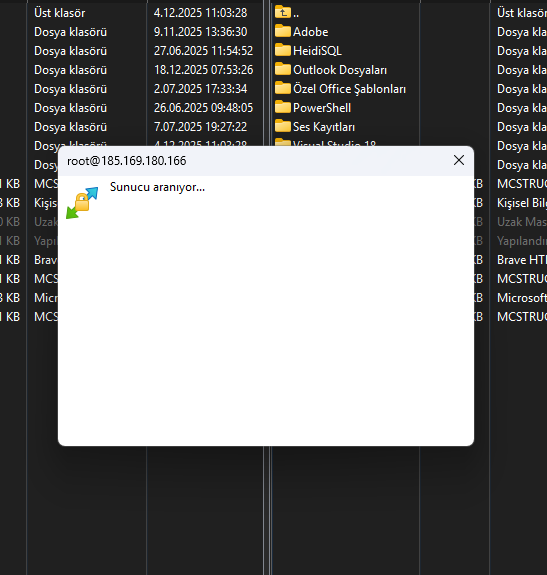547x575 pixels.
Task: Click the HeidiSQL folder name
Action: [317, 51]
